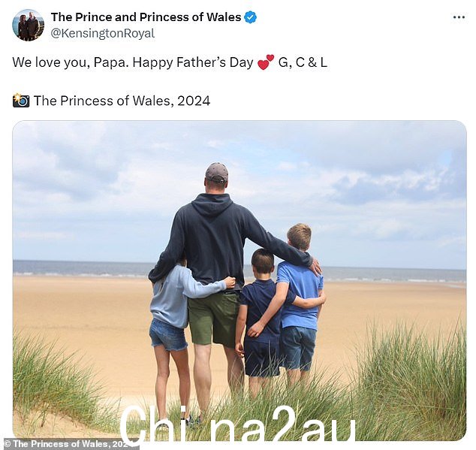Click "The Princess of Wales, 2024" credit line

click(x=122, y=101)
